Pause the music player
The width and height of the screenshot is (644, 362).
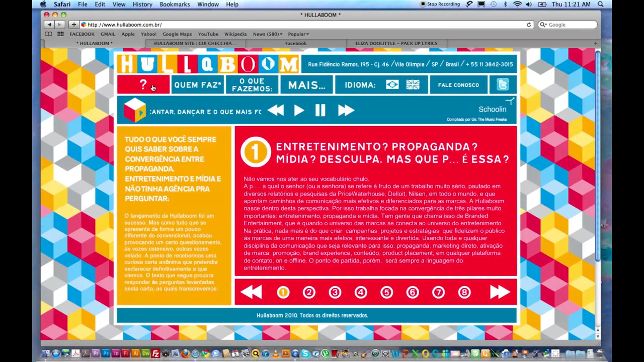pyautogui.click(x=320, y=110)
